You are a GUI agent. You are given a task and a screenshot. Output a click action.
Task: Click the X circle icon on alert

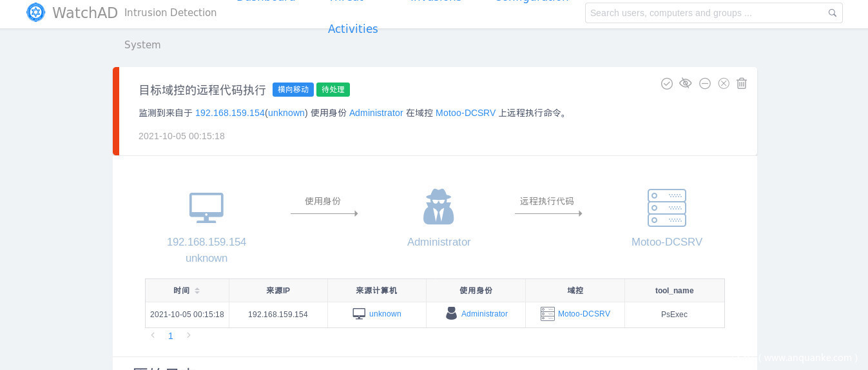(x=724, y=83)
